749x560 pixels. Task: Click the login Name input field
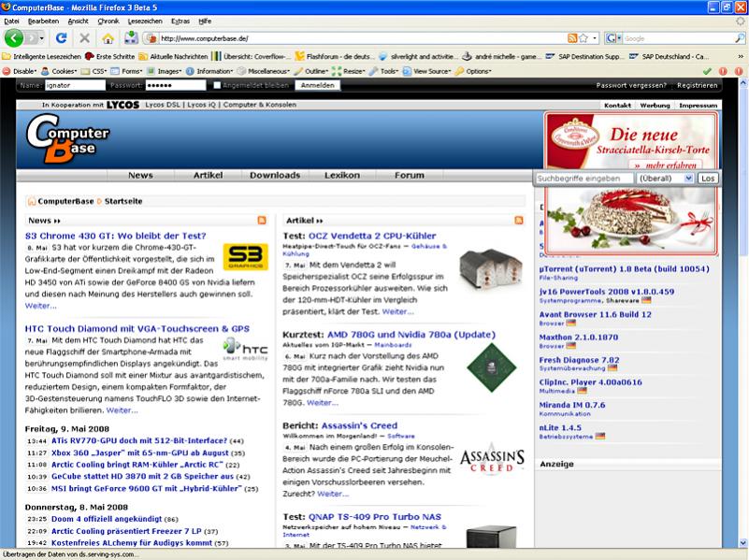click(75, 85)
